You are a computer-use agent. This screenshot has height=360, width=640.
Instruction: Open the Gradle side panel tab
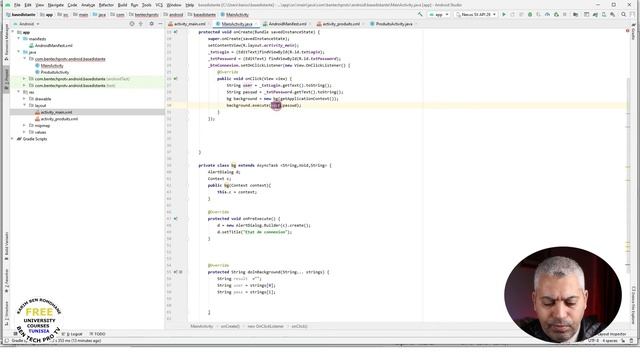click(633, 31)
